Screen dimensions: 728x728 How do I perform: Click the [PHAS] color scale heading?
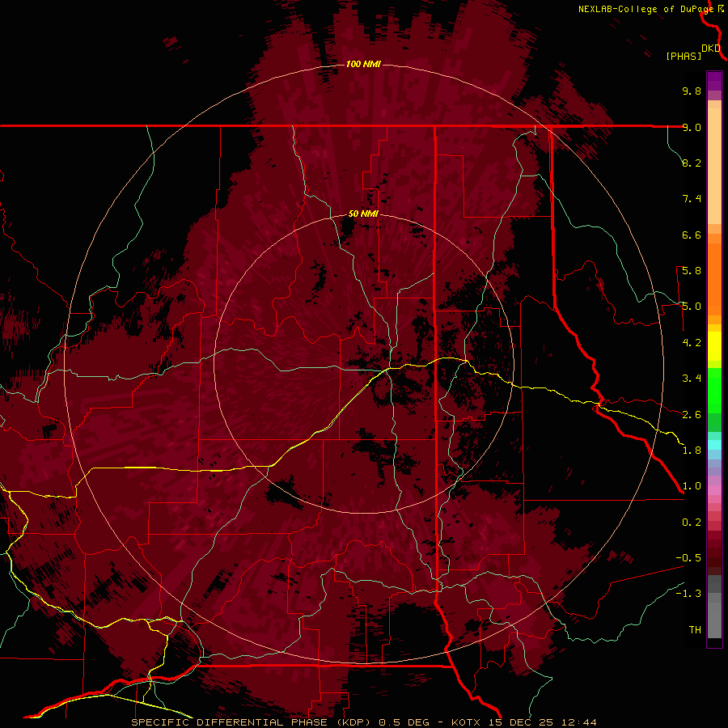tap(684, 56)
